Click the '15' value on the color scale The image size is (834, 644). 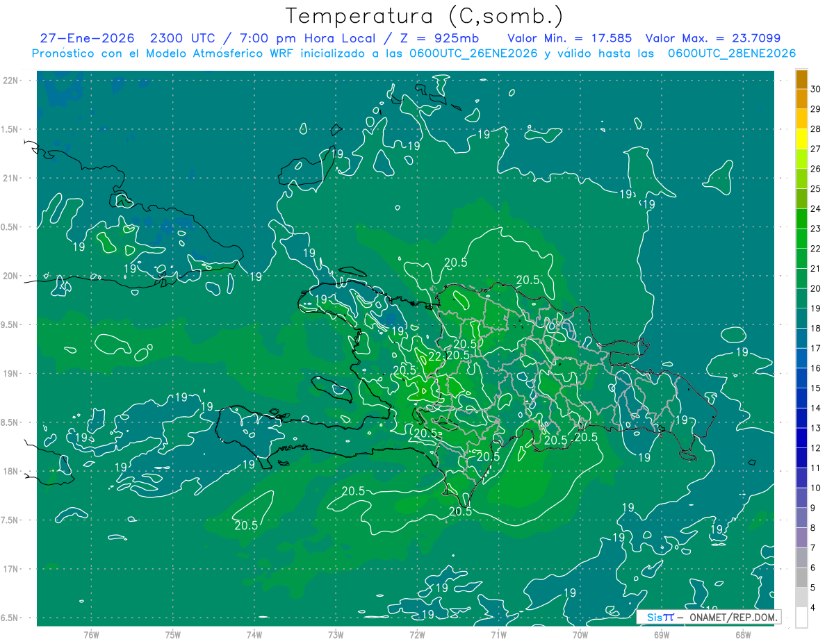[x=817, y=388]
